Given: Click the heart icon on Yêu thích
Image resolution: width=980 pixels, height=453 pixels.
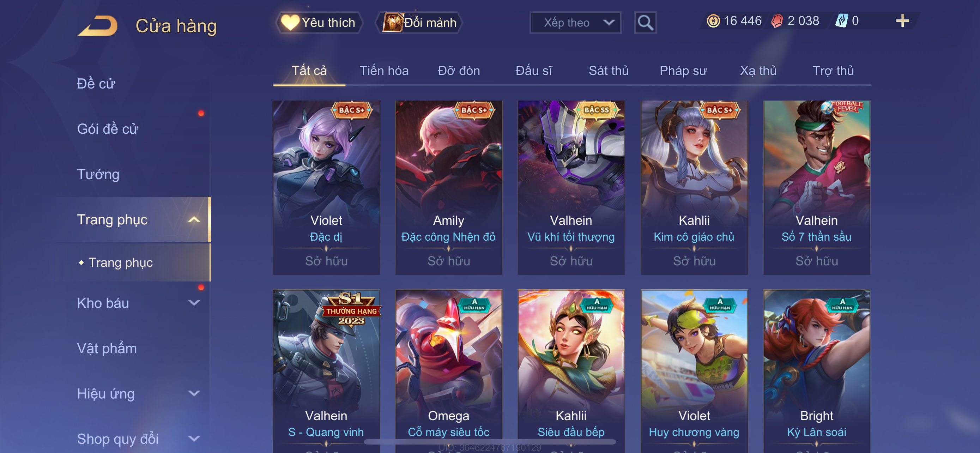Looking at the screenshot, I should (x=290, y=23).
